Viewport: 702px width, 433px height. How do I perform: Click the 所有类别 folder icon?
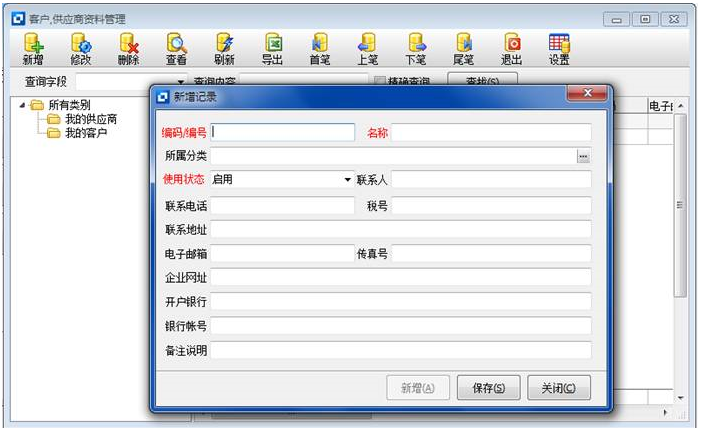pos(37,105)
